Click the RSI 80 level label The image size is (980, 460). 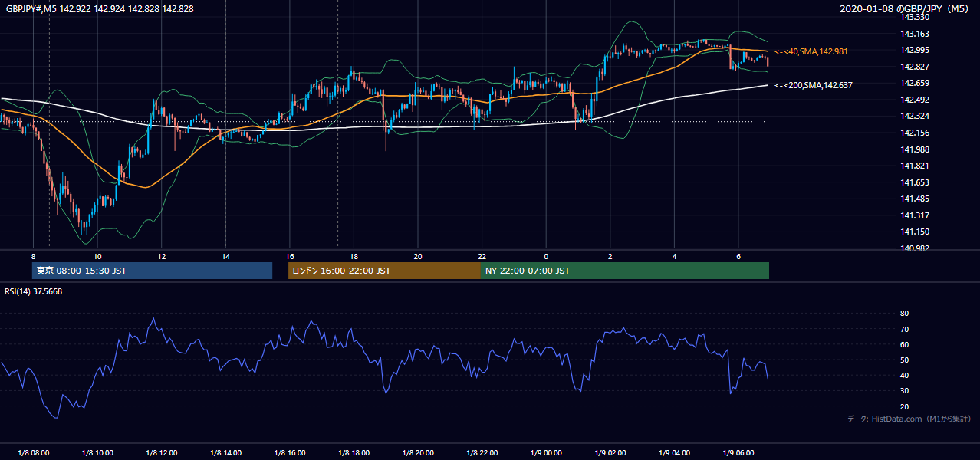(904, 314)
